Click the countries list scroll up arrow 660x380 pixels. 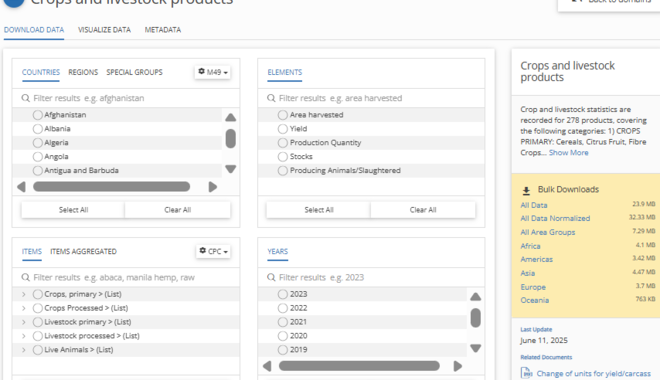230,117
